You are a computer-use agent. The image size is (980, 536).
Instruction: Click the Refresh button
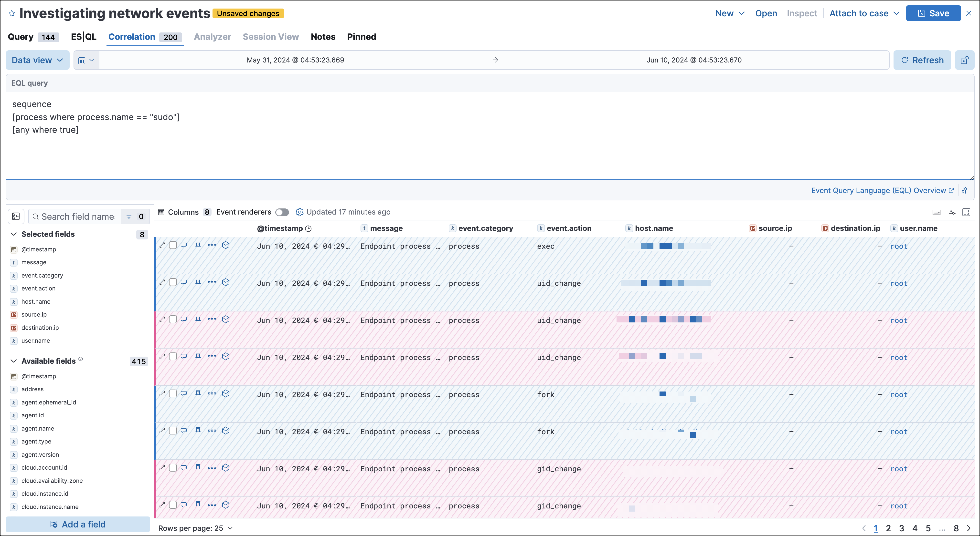point(922,60)
